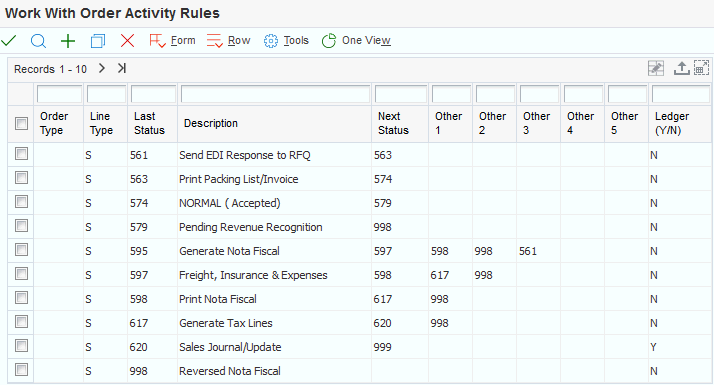Click the green Add plus icon

pyautogui.click(x=68, y=41)
